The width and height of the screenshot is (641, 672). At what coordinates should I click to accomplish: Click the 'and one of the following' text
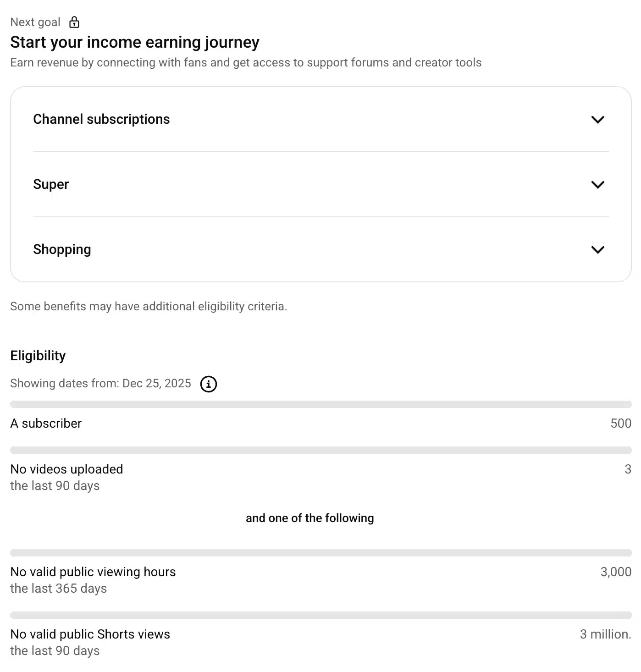click(310, 518)
